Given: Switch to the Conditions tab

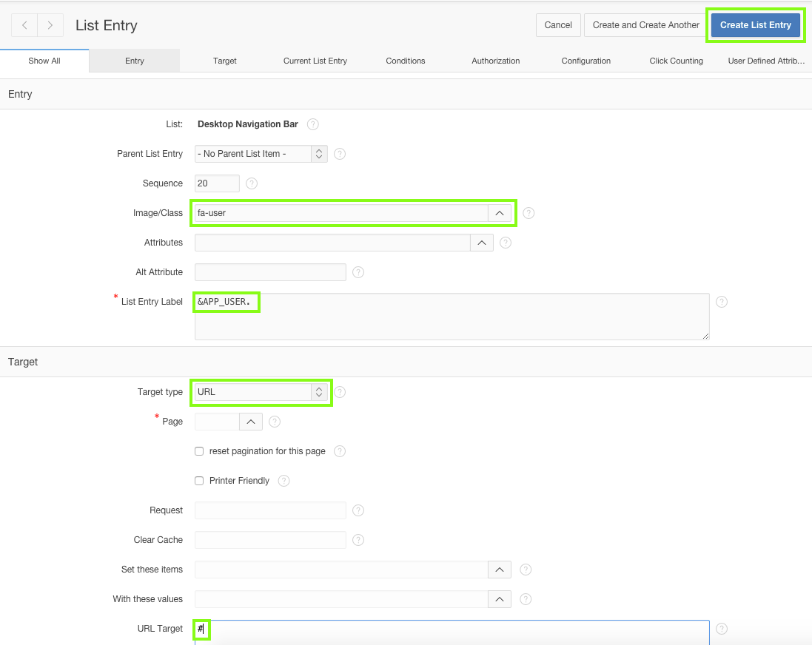Looking at the screenshot, I should click(405, 61).
